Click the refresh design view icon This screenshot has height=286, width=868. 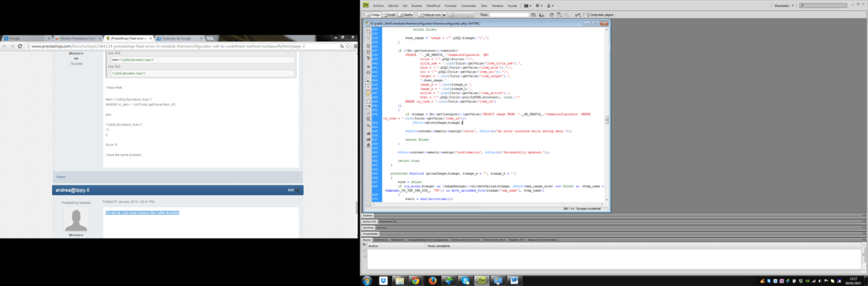coord(552,15)
